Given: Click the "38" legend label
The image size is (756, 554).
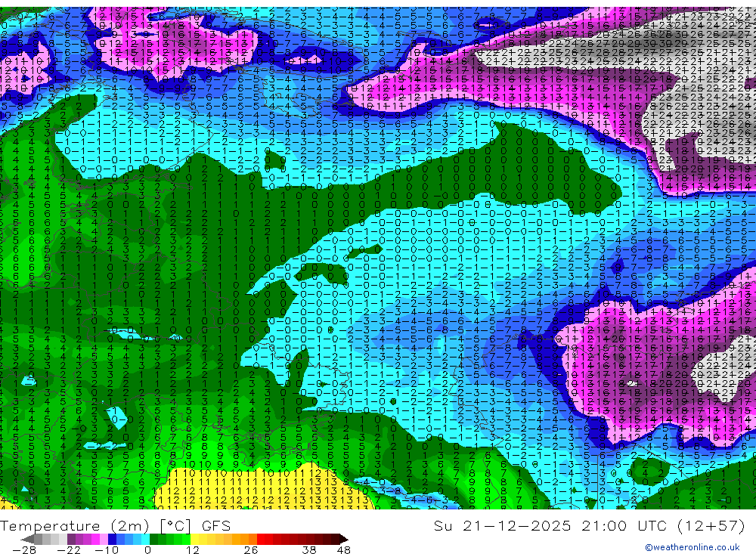Looking at the screenshot, I should (309, 549).
